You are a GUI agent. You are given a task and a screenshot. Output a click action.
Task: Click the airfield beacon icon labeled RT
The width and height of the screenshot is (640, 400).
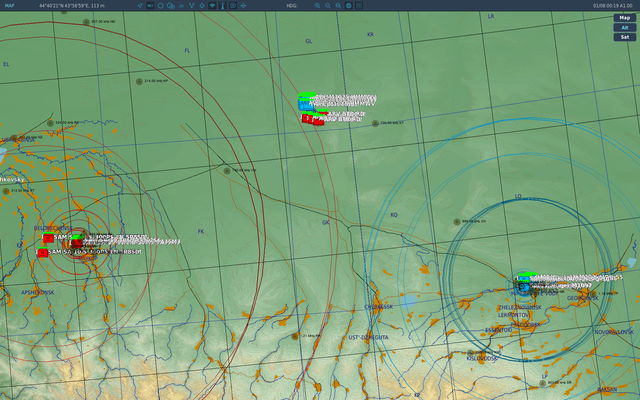(6, 191)
